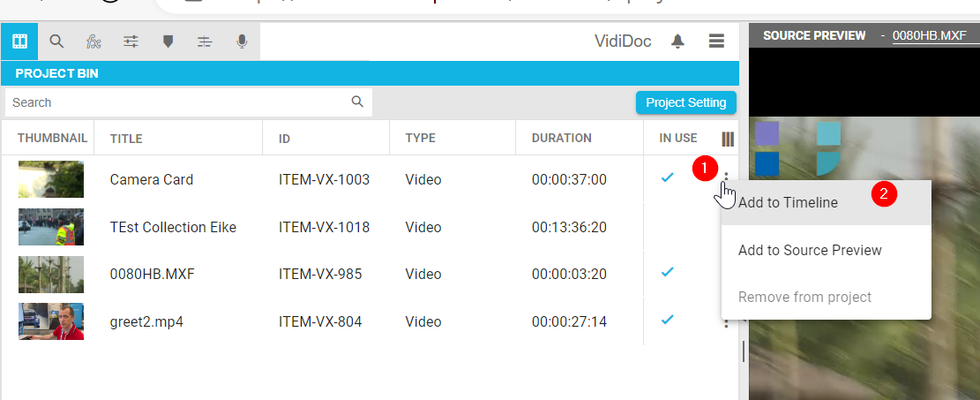Open the sliders panel right of fx icon
Viewport: 980px width, 400px height.
coord(131,42)
